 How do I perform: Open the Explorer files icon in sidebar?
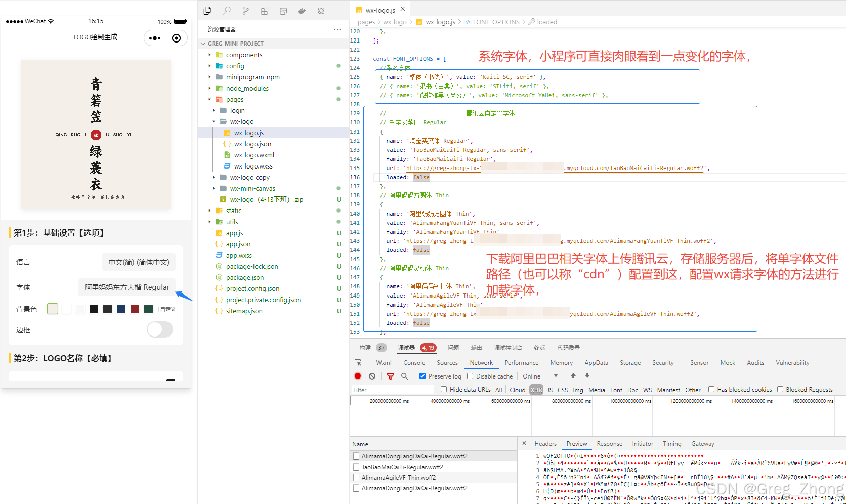207,11
